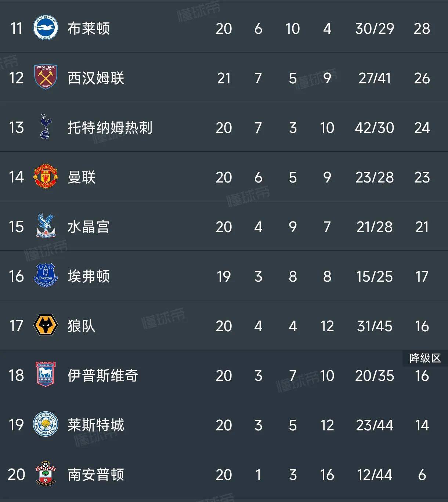The width and height of the screenshot is (448, 502).
Task: Open the Southampton club crest
Action: tap(46, 474)
